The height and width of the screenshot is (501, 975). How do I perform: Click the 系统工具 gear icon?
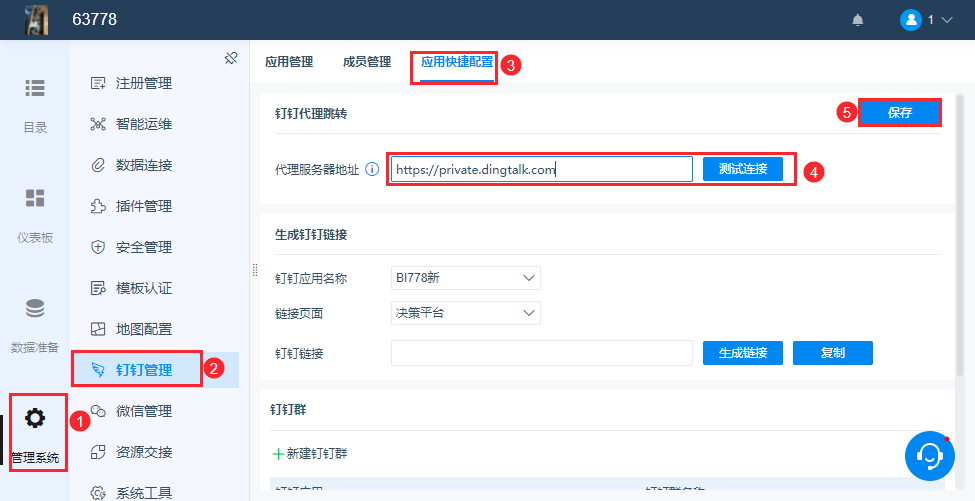tap(98, 493)
